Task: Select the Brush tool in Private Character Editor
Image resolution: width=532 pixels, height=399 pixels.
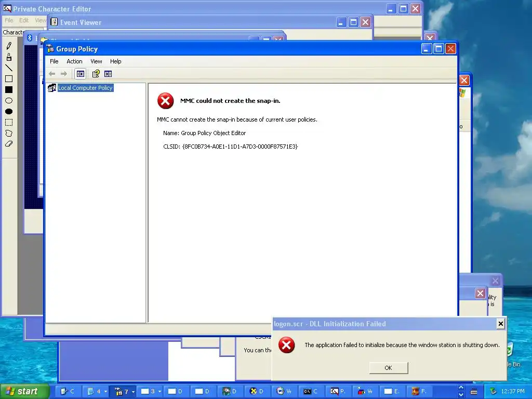Action: click(x=9, y=57)
